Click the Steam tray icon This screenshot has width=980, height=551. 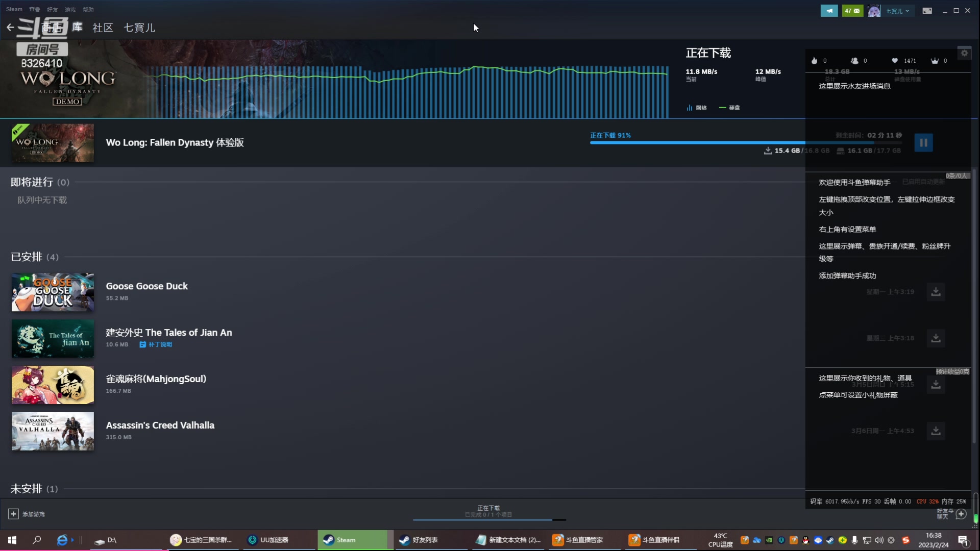tap(830, 540)
